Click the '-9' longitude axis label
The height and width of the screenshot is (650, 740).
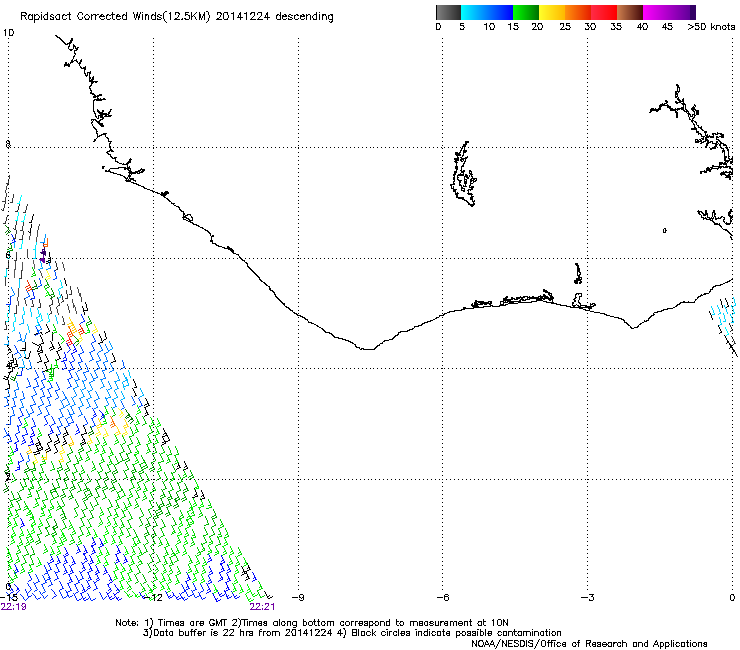[x=298, y=597]
